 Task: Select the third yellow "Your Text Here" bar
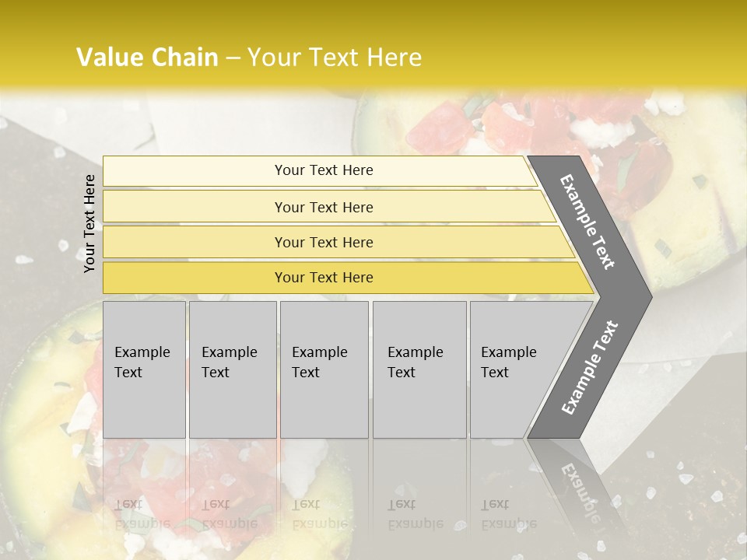tap(323, 242)
